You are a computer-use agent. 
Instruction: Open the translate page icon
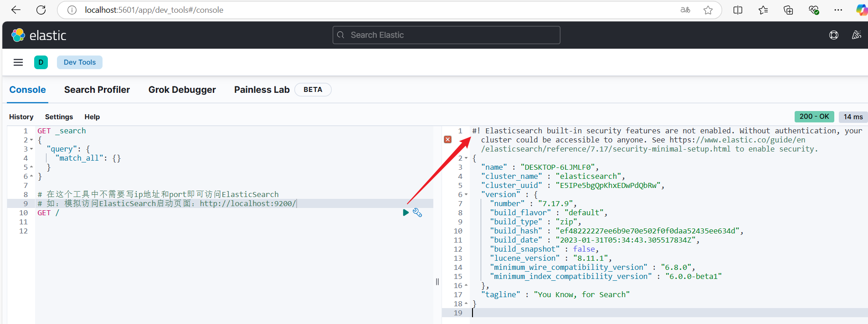[685, 10]
